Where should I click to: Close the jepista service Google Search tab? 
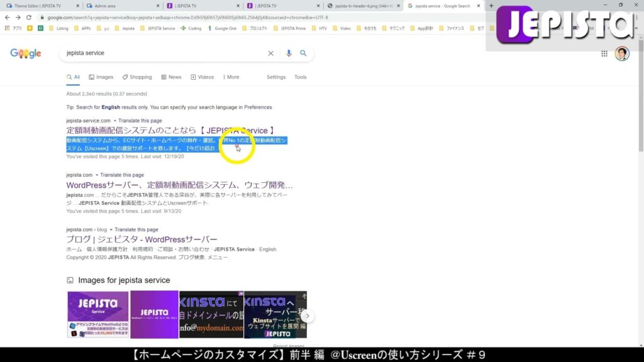pyautogui.click(x=479, y=6)
